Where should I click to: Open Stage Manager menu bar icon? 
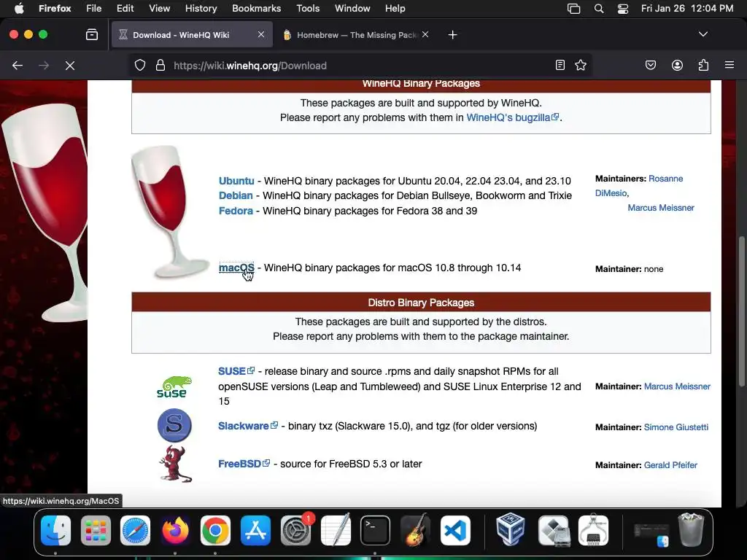tap(573, 8)
